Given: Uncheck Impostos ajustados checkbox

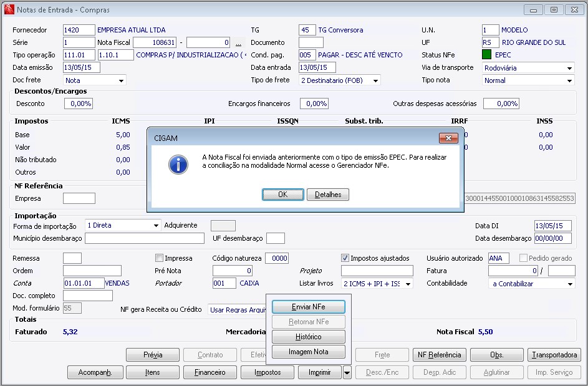Looking at the screenshot, I should 345,258.
